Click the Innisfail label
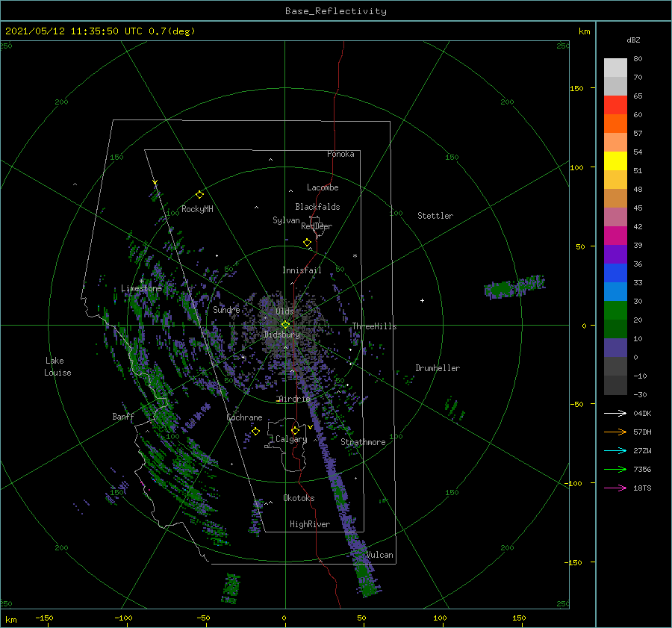The image size is (672, 628). [302, 270]
